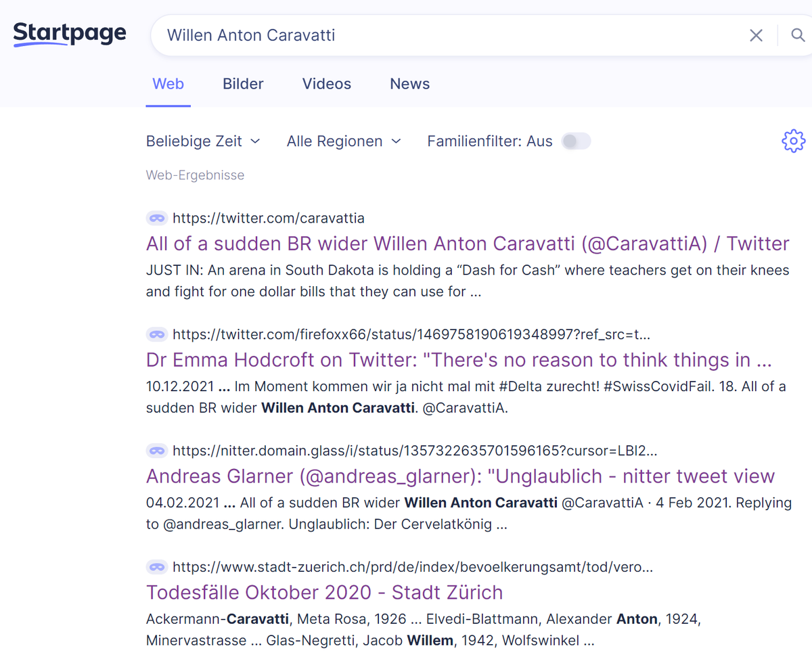This screenshot has width=812, height=657.
Task: Open the Dr Emma Hodcroft on Twitter result
Action: (x=459, y=360)
